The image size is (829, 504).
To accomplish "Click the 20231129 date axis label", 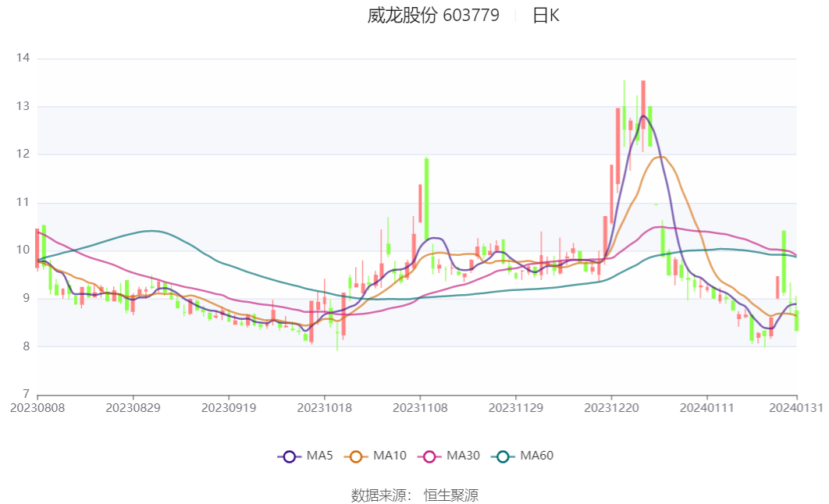I will click(516, 408).
